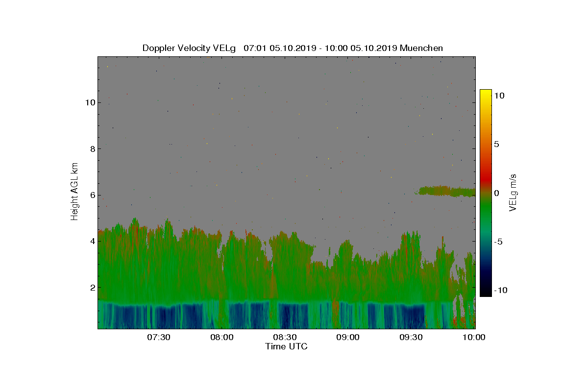The height and width of the screenshot is (392, 588).
Task: Click the '07:30' time tick label
Action: pyautogui.click(x=158, y=337)
